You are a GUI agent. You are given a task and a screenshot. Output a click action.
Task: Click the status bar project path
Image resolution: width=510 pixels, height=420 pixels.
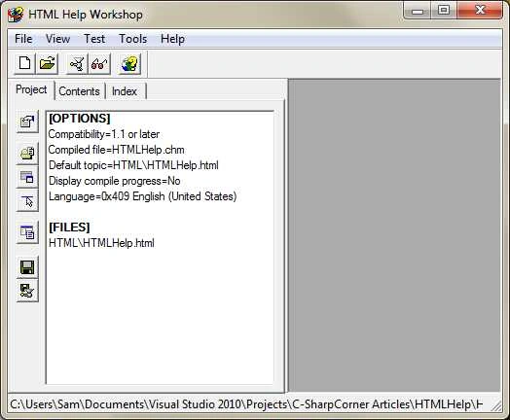246,404
